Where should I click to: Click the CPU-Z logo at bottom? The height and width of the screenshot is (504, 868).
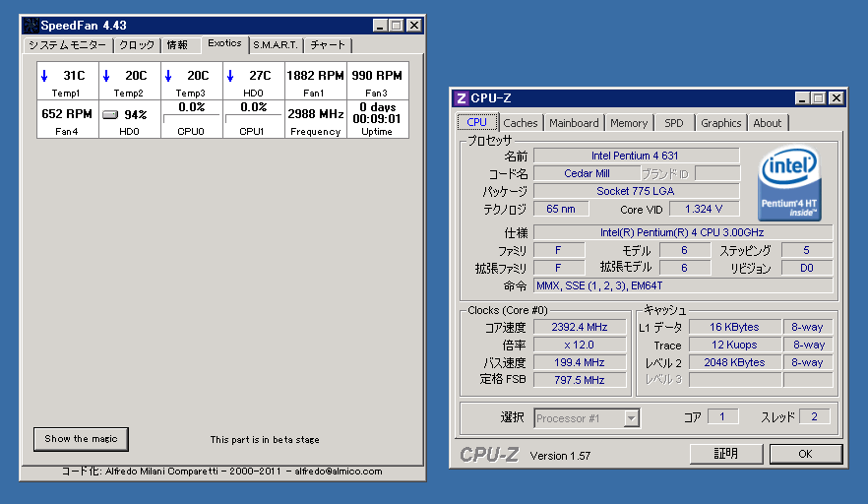tap(489, 455)
